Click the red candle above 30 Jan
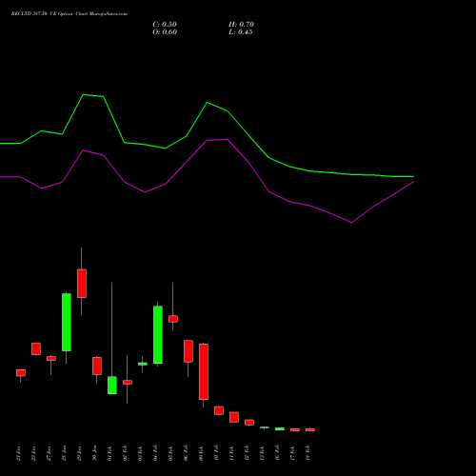This screenshot has width=476, height=476. click(97, 366)
